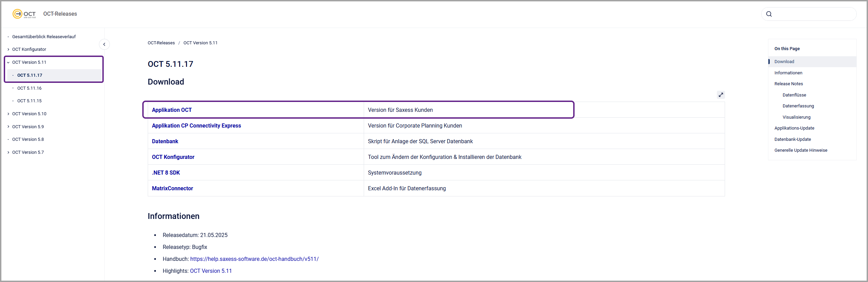Viewport: 868px width, 282px height.
Task: Click 'Releasetyp: Bugfix' text
Action: (185, 247)
